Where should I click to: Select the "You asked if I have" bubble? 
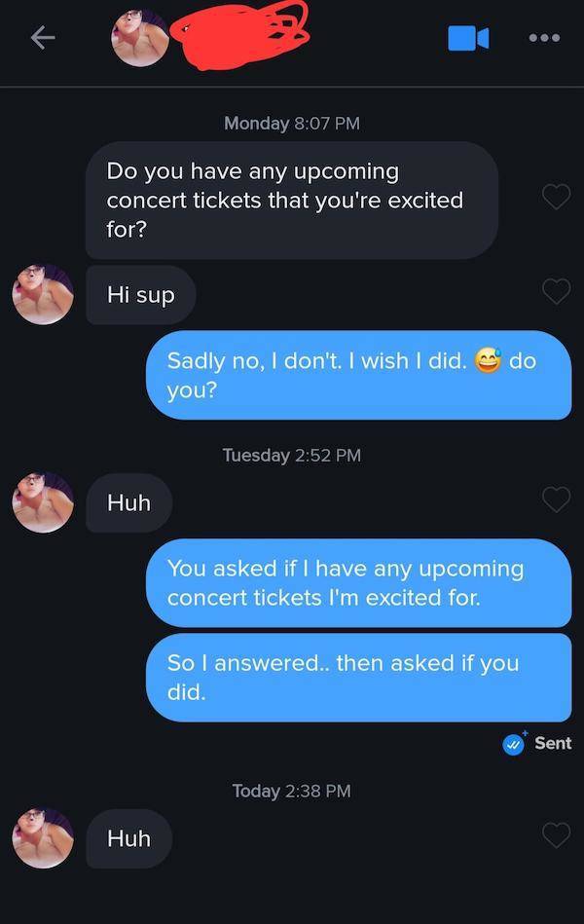point(357,582)
